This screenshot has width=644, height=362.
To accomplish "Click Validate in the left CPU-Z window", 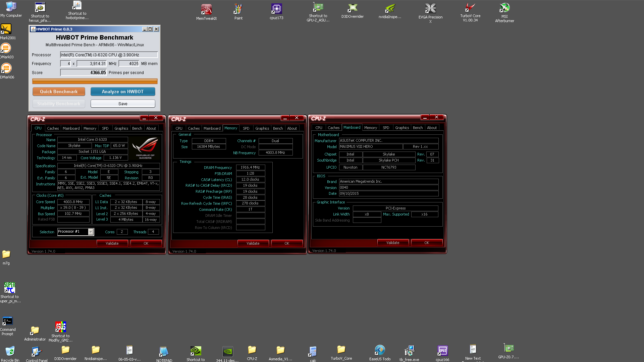I will coord(112,243).
